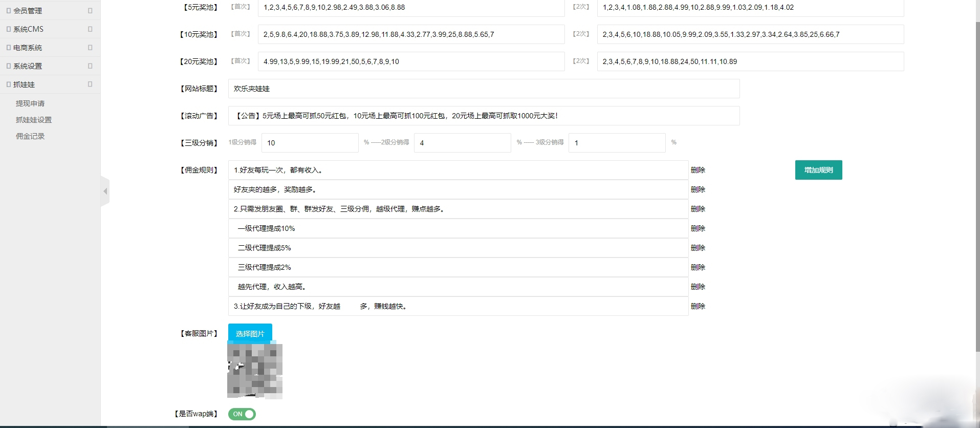Expand the 会员管理 sidebar menu
This screenshot has width=980, height=428.
[x=28, y=10]
